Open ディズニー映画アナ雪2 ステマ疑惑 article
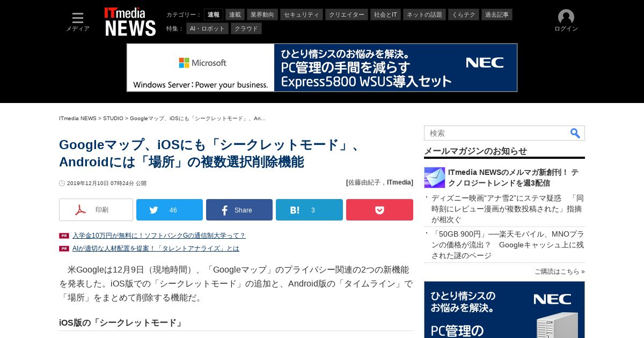This screenshot has width=644, height=338. [x=507, y=209]
